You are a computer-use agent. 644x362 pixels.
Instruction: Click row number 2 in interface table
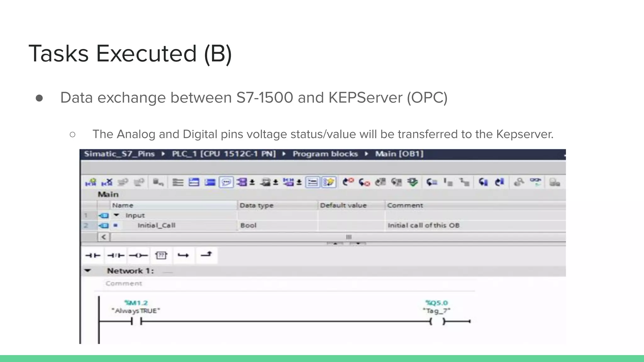tap(86, 225)
